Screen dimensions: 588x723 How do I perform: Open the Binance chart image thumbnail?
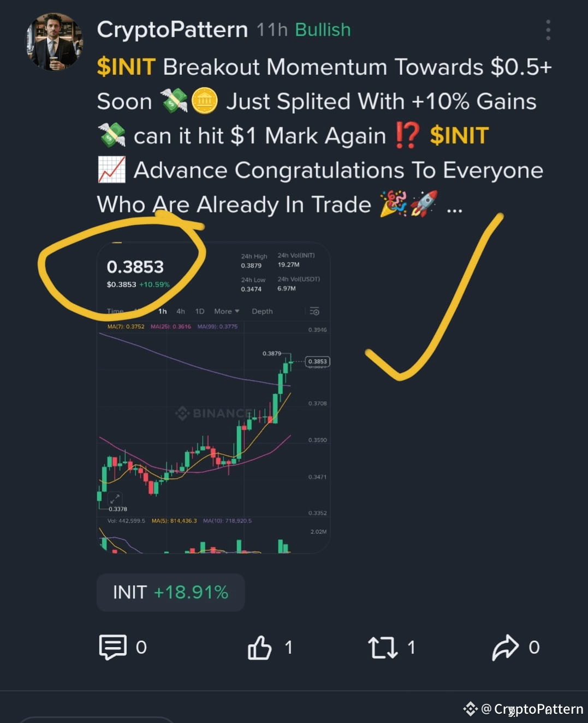click(x=213, y=398)
